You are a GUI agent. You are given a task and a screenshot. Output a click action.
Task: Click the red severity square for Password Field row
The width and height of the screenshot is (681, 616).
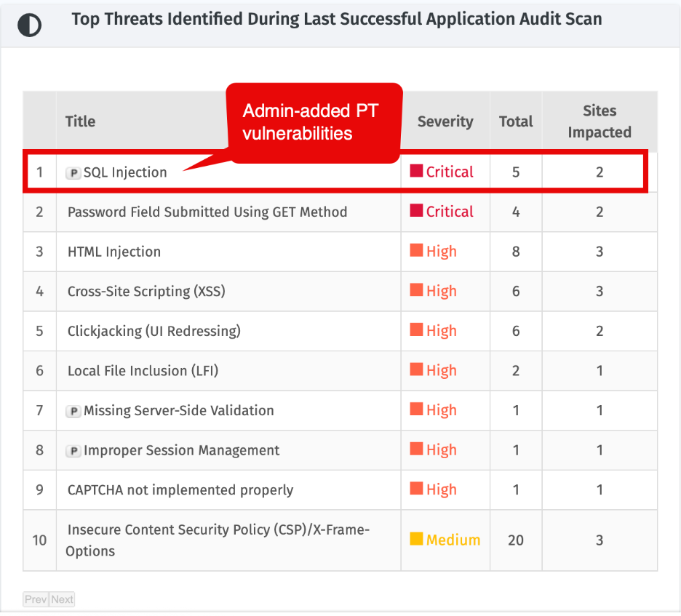click(416, 210)
